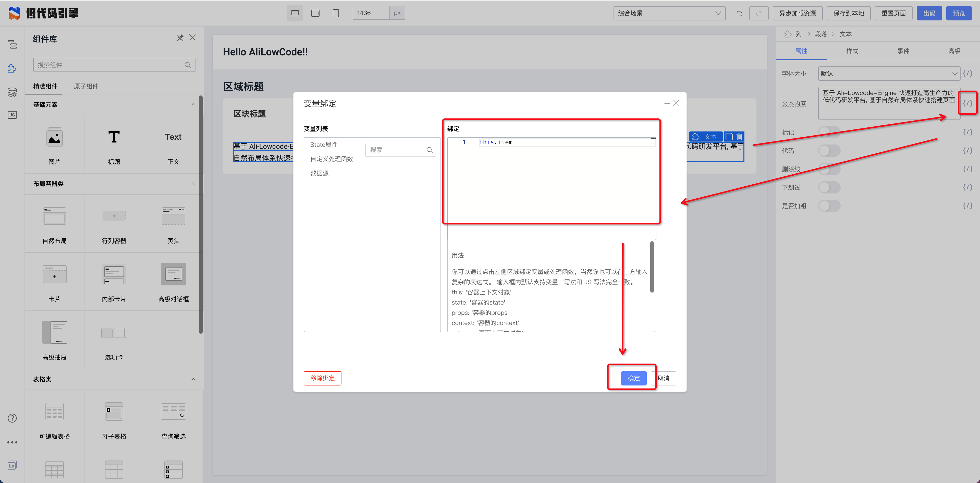
Task: Open the outline tree panel icon
Action: pos(12,44)
